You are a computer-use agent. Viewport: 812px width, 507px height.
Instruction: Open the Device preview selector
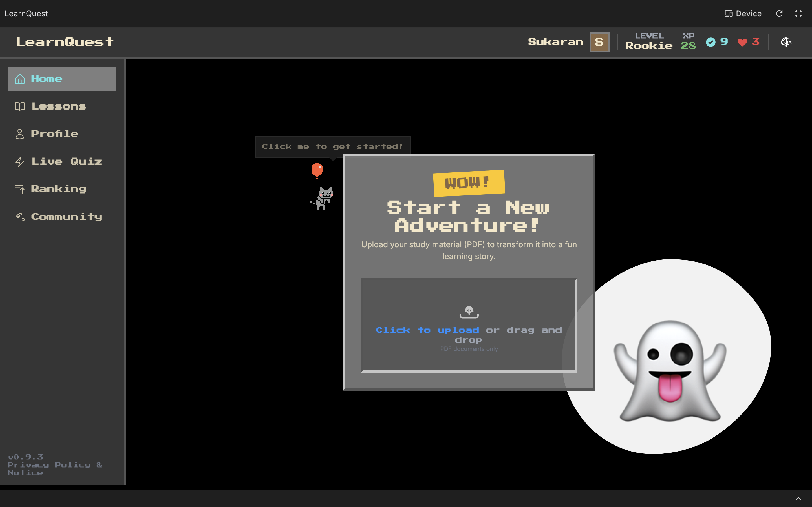pyautogui.click(x=743, y=14)
